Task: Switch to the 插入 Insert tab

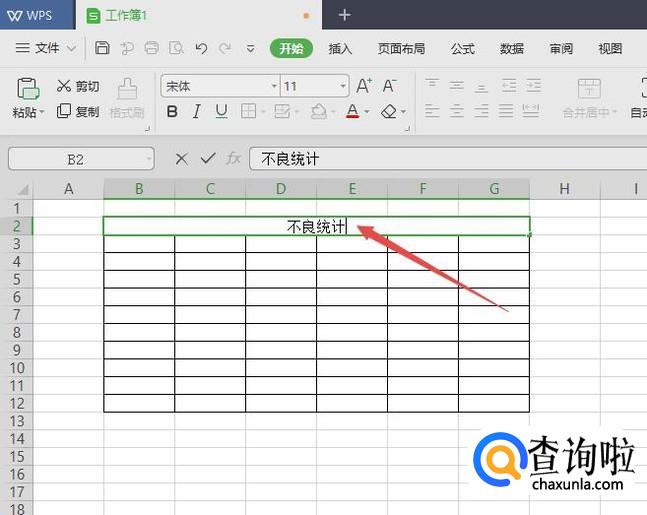Action: (x=340, y=49)
